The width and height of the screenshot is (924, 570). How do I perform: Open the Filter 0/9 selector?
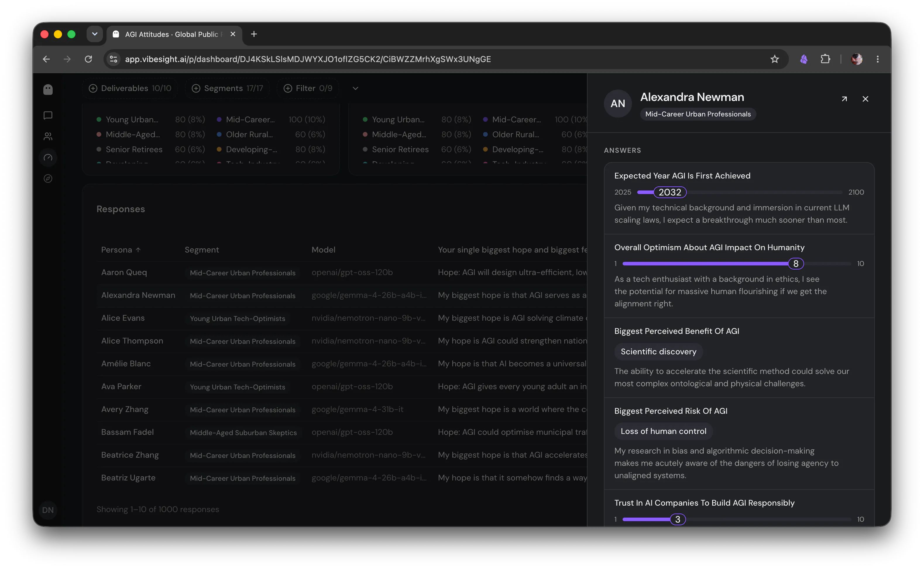pos(308,88)
